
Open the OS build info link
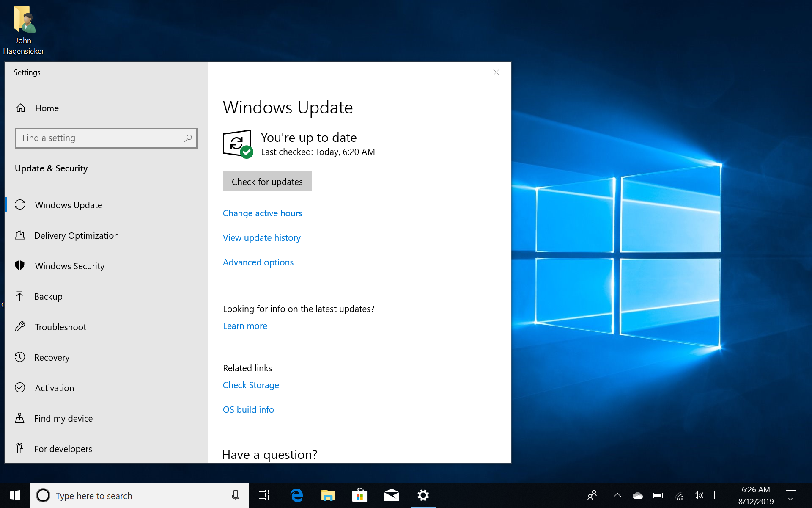(248, 410)
